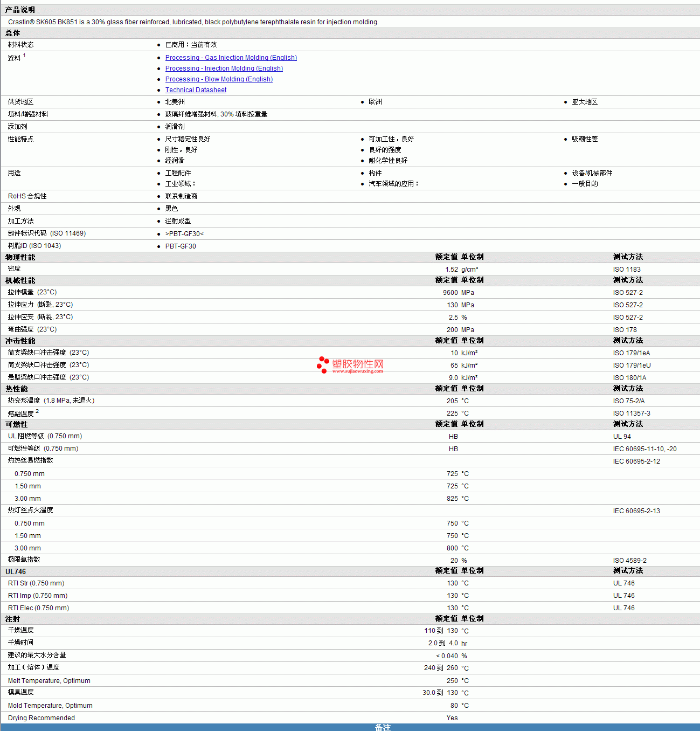Click the Mold Temperature, Optimum label
This screenshot has width=700, height=731.
50,706
